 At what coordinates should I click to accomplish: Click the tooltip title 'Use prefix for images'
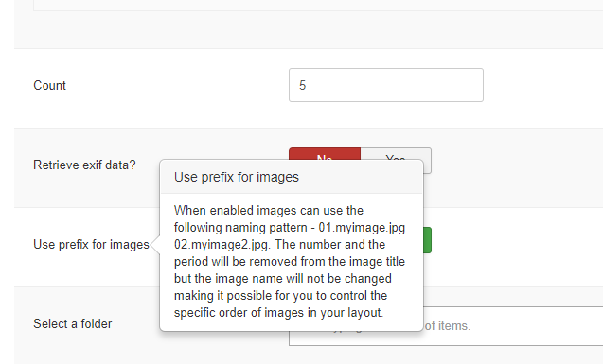click(236, 177)
